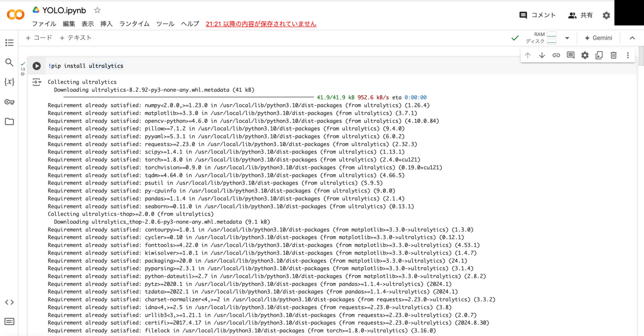Open the ランタイム menu

coord(134,24)
